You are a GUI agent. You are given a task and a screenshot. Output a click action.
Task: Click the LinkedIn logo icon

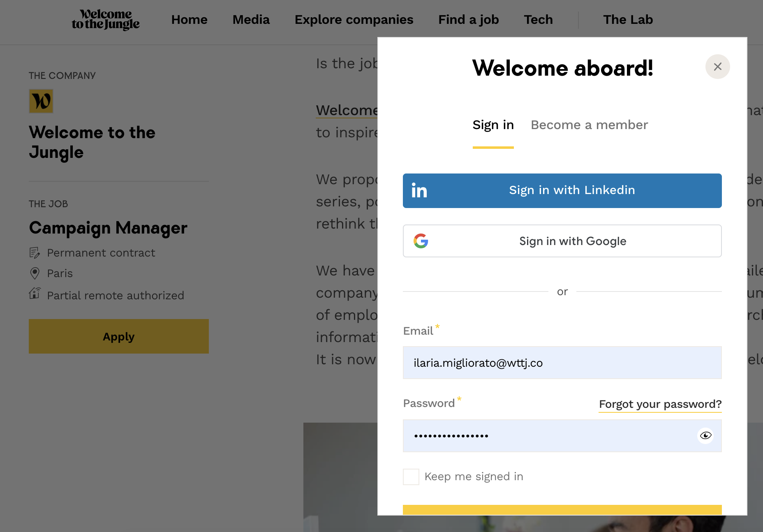[x=419, y=191]
